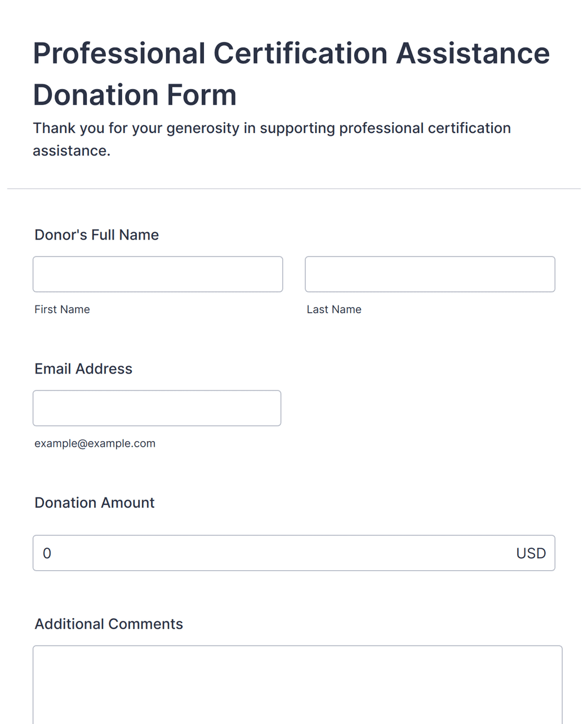Click the "Donor's Full Name" label
This screenshot has width=588, height=724.
tap(97, 235)
